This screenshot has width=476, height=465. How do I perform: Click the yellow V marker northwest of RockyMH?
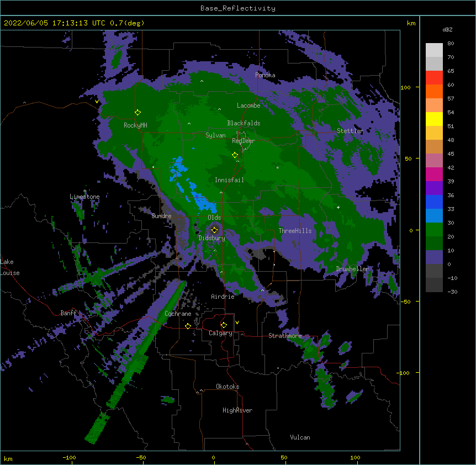97,102
